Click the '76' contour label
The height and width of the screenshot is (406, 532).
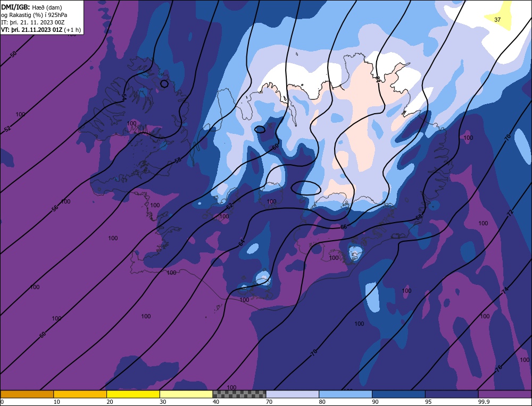pos(499,369)
